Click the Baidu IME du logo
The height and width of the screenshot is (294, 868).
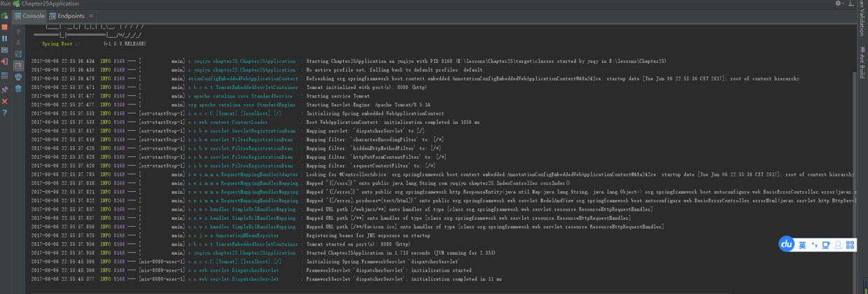(x=786, y=244)
